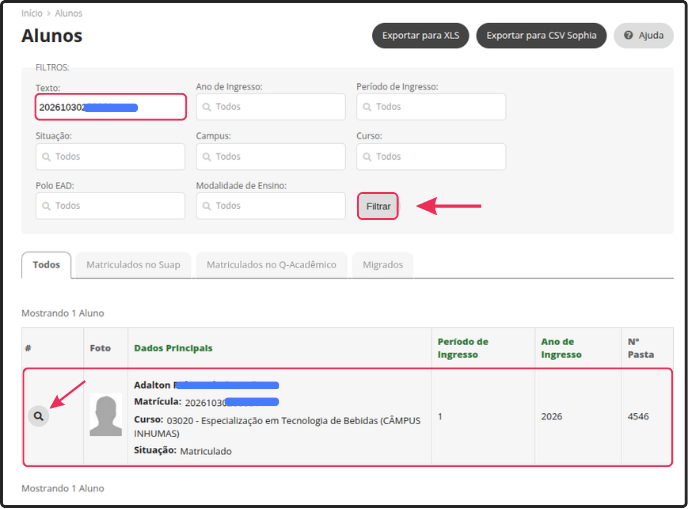Open the Polo EAD dropdown

[110, 206]
